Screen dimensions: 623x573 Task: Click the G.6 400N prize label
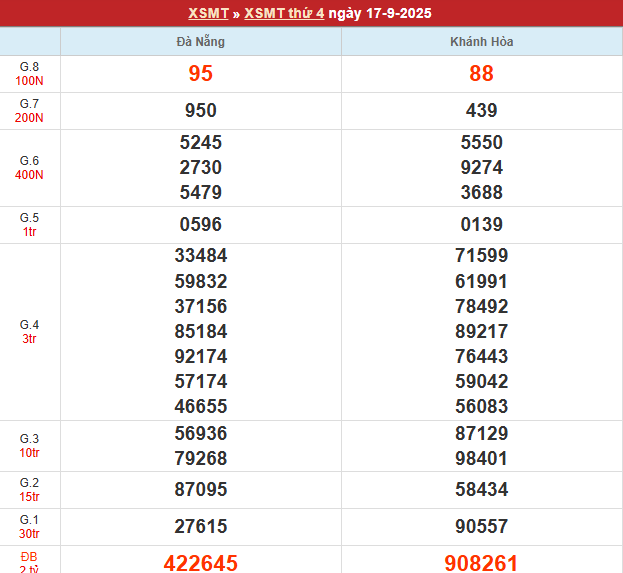[x=29, y=168]
